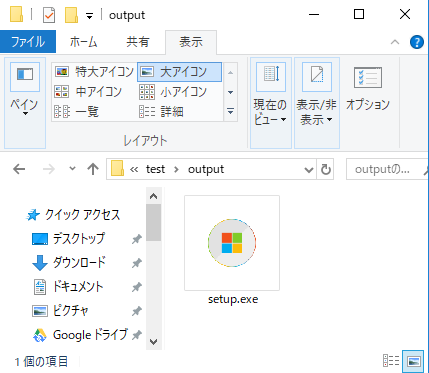Go back with the left arrow

point(19,169)
